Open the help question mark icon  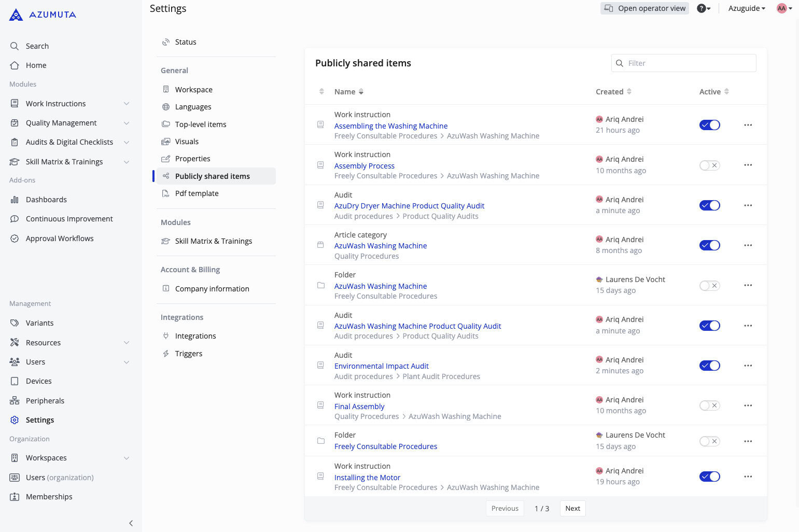pyautogui.click(x=701, y=8)
